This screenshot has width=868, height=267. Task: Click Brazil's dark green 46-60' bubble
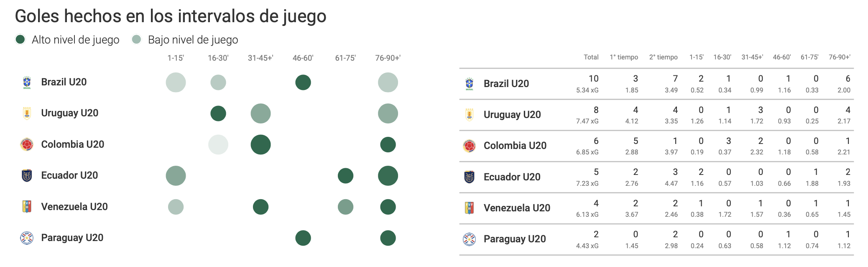pyautogui.click(x=303, y=82)
